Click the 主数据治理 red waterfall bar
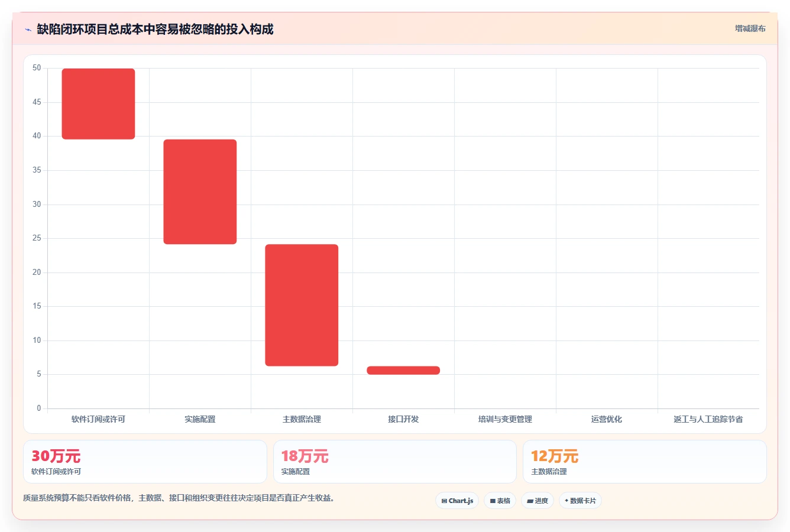This screenshot has height=532, width=790. 302,305
